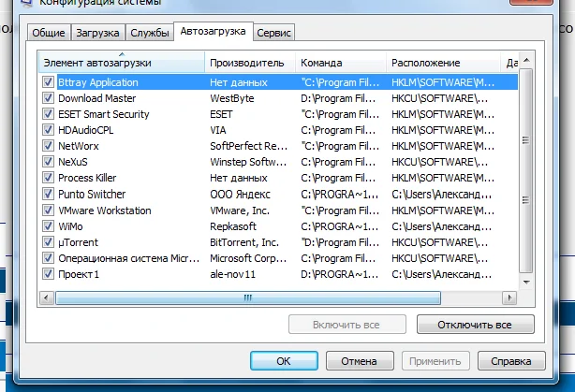
Task: Uncheck the NeXuS startup item
Action: point(48,162)
